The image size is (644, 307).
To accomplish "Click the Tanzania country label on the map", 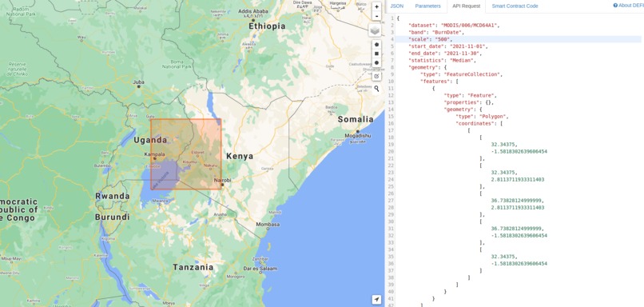I will click(193, 267).
